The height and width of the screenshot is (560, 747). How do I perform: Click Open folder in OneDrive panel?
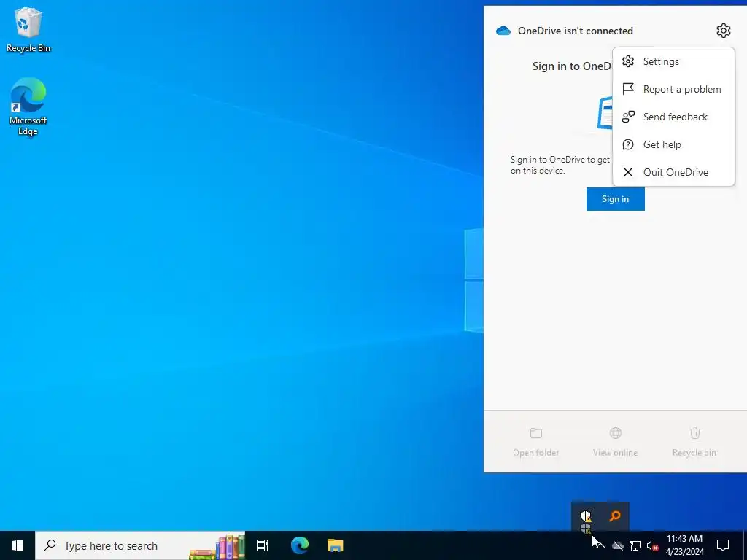[x=536, y=442]
